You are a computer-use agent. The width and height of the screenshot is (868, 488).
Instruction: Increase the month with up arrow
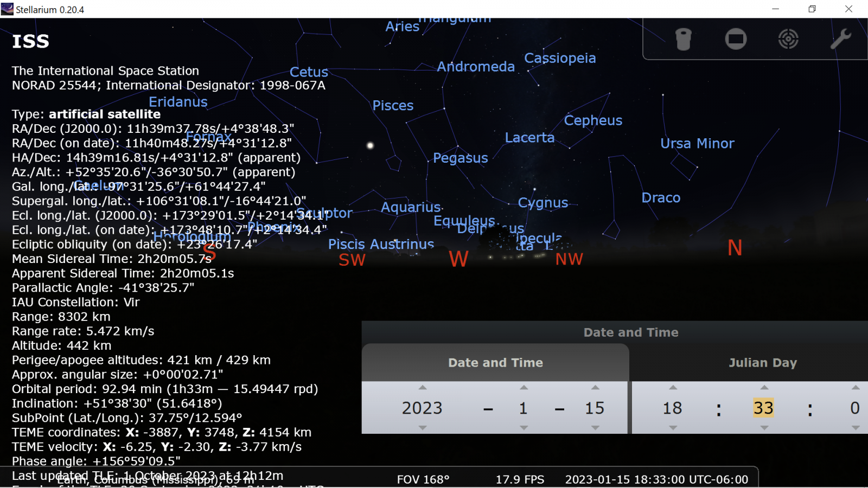[x=524, y=388]
